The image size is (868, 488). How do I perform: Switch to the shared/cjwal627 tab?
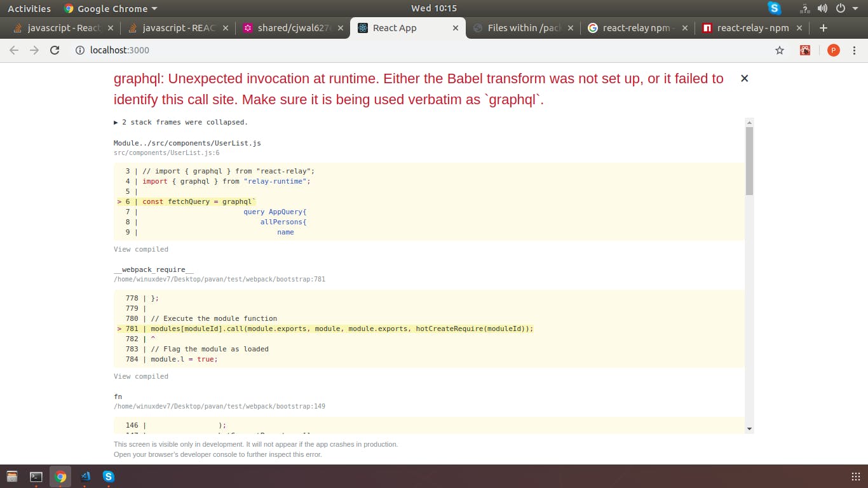pos(292,28)
